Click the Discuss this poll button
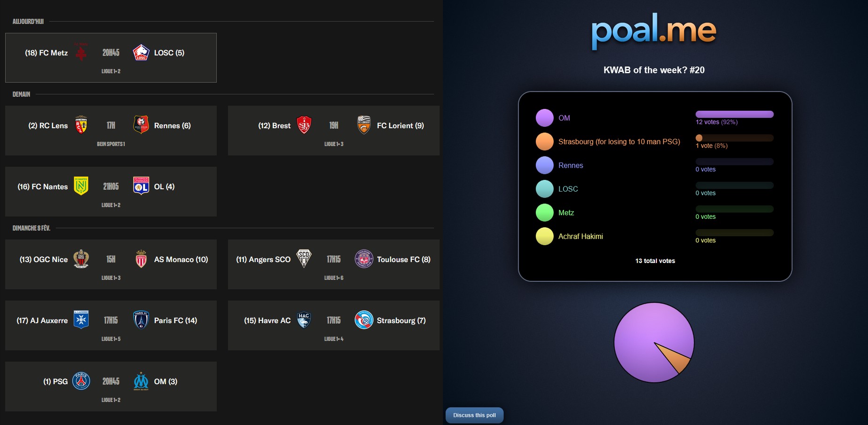This screenshot has width=868, height=425. coord(474,415)
